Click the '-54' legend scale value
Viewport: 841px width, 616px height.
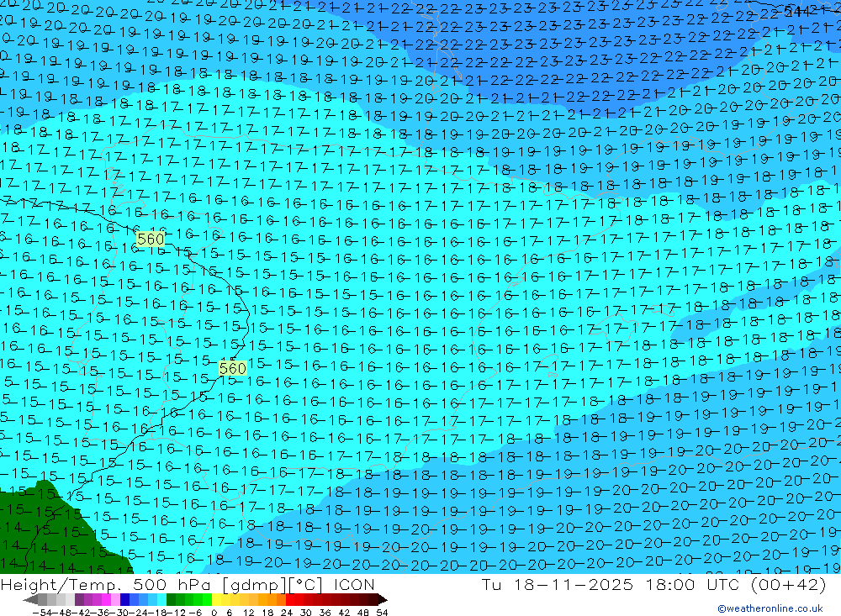[x=42, y=613]
